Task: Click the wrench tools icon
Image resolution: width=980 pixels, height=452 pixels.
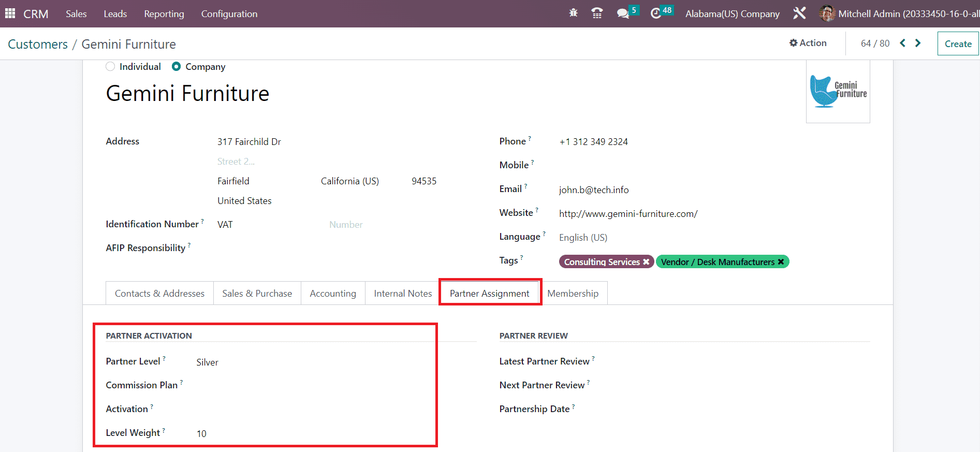Action: (799, 13)
